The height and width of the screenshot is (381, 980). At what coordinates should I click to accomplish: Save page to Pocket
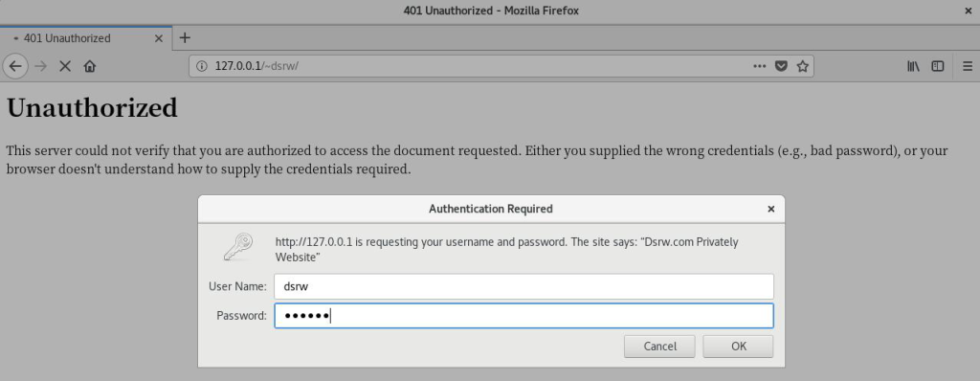(x=781, y=66)
